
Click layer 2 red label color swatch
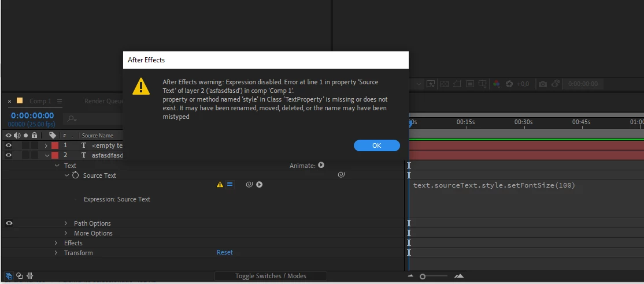(x=54, y=155)
